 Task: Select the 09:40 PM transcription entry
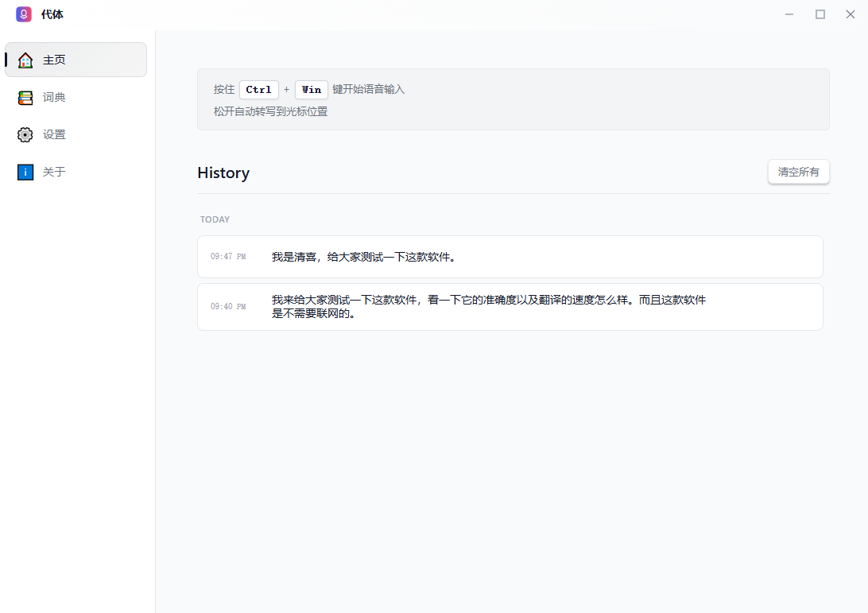click(x=510, y=306)
